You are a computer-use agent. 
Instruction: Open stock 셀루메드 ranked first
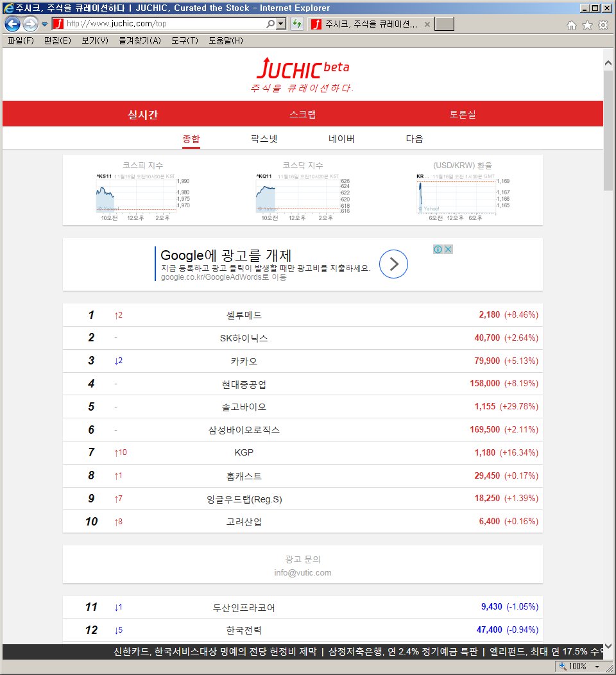pyautogui.click(x=244, y=314)
